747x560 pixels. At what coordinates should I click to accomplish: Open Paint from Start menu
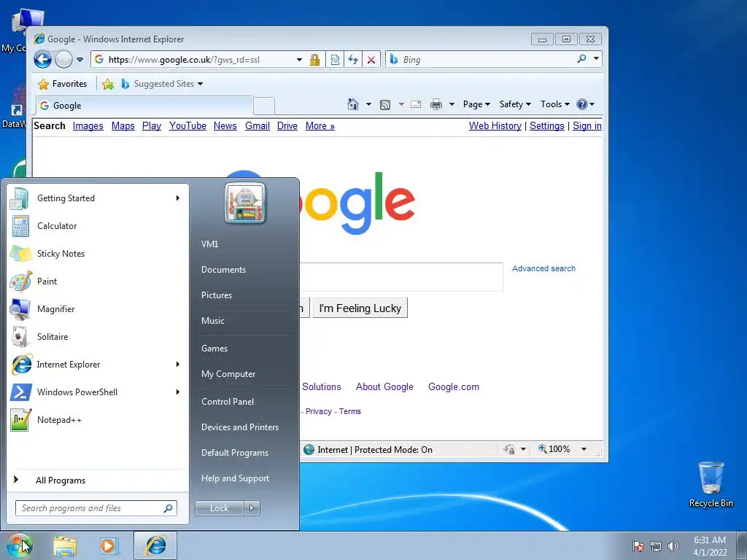pyautogui.click(x=97, y=281)
